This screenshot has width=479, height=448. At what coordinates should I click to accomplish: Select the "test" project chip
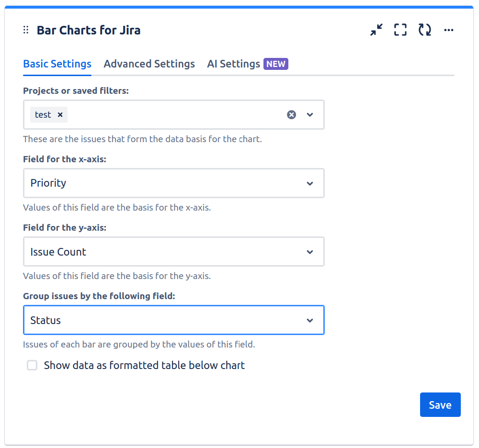click(43, 115)
